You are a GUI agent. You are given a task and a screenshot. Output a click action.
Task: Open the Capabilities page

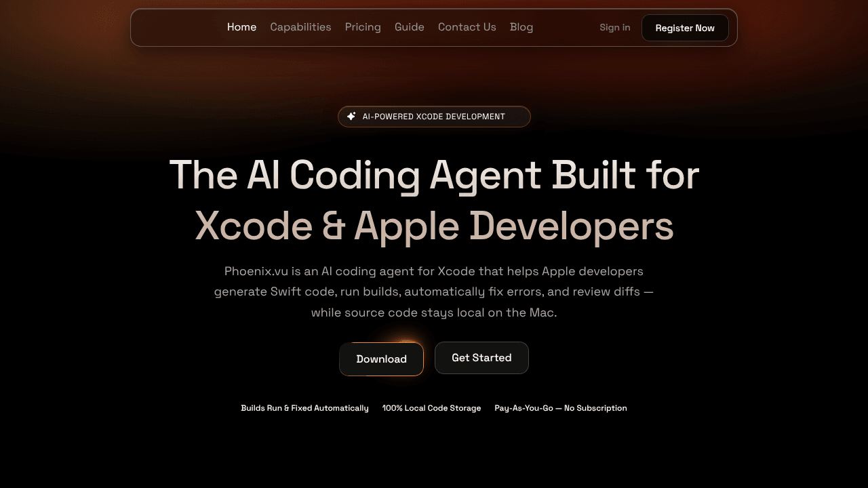300,27
